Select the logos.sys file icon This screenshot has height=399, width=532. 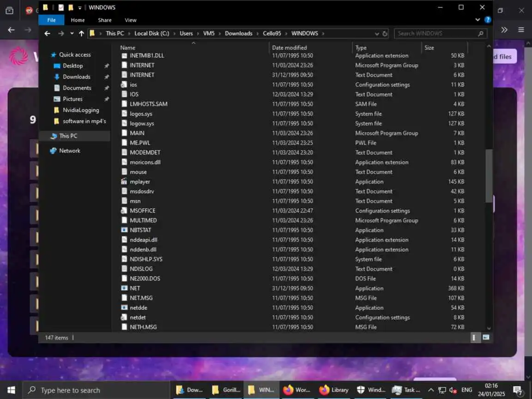124,114
